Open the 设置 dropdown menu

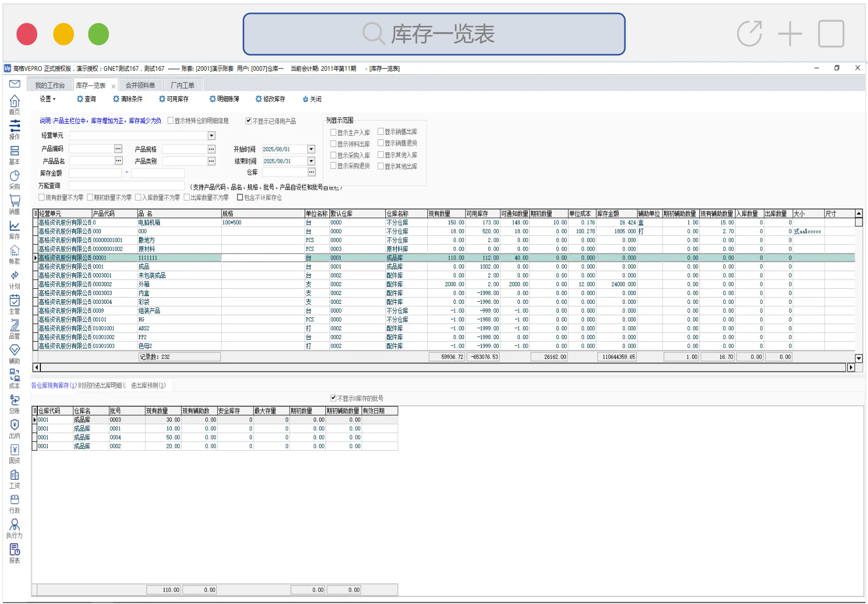[x=47, y=99]
